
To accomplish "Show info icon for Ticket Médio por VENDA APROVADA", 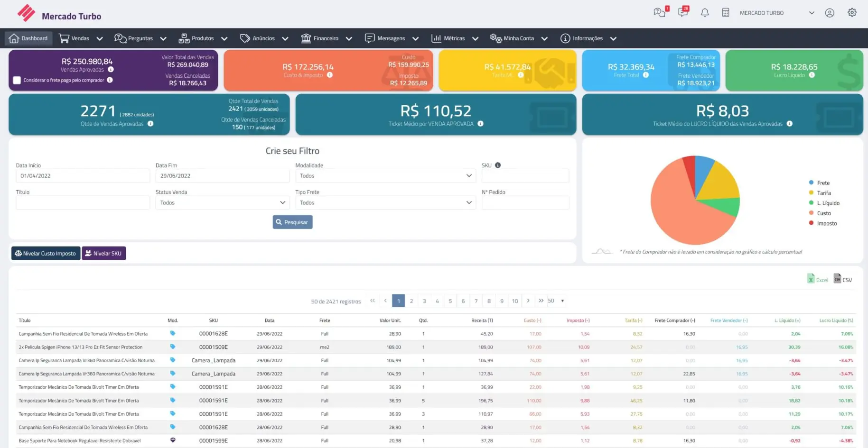I will coord(480,124).
